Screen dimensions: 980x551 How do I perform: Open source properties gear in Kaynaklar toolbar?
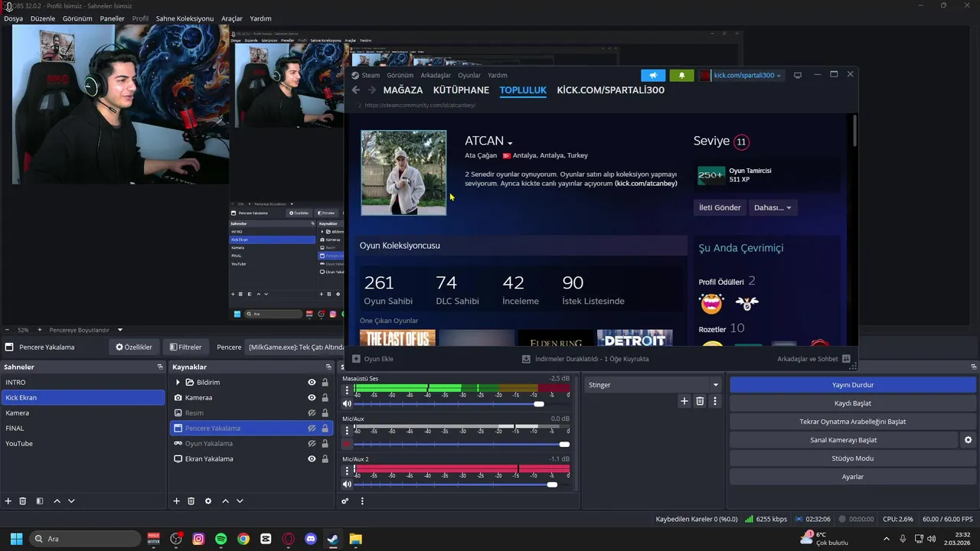point(208,501)
